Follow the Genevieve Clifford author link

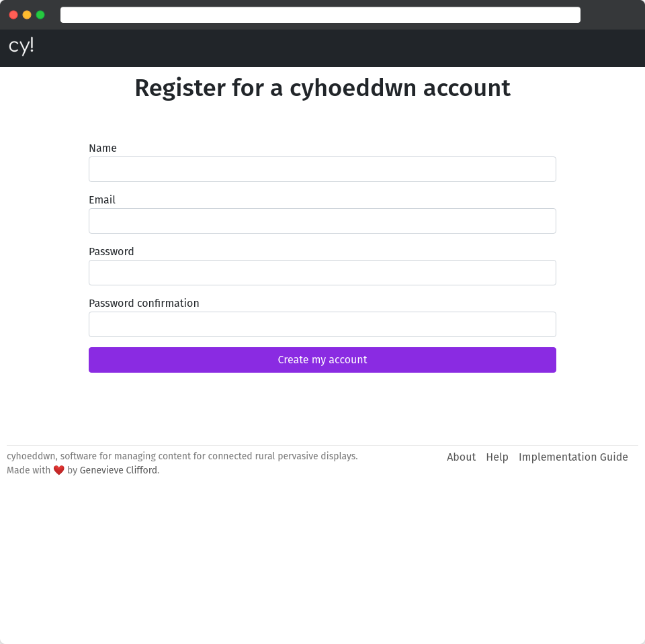118,470
